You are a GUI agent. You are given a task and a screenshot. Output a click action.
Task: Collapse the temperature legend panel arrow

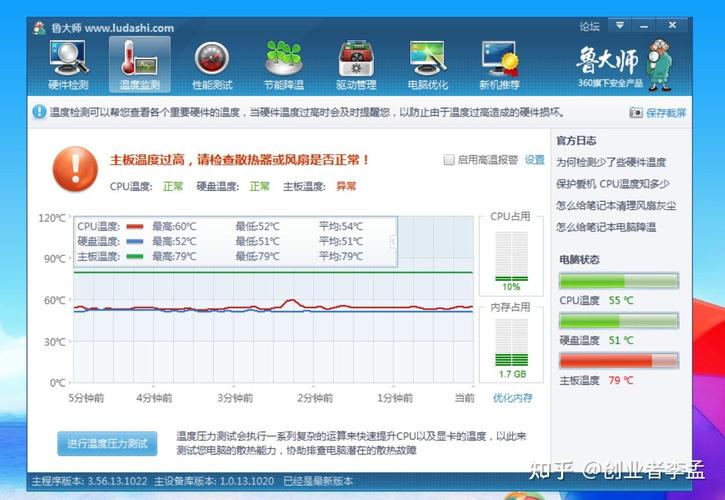click(393, 242)
